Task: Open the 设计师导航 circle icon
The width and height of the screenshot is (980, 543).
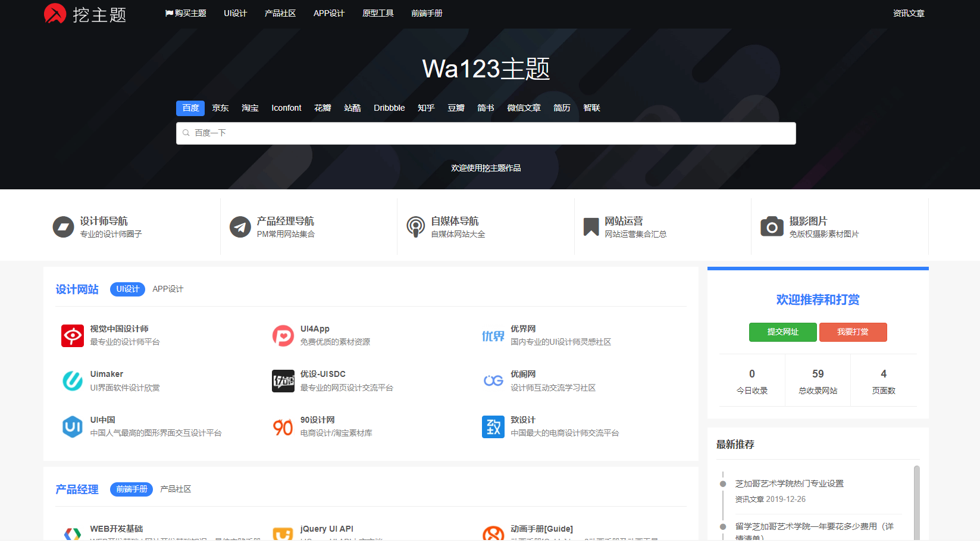Action: click(x=63, y=227)
